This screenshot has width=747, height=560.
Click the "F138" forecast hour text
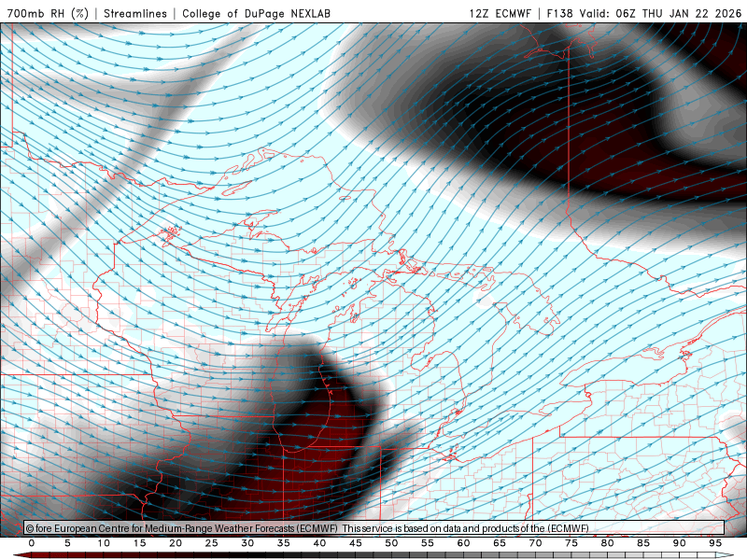coord(559,13)
